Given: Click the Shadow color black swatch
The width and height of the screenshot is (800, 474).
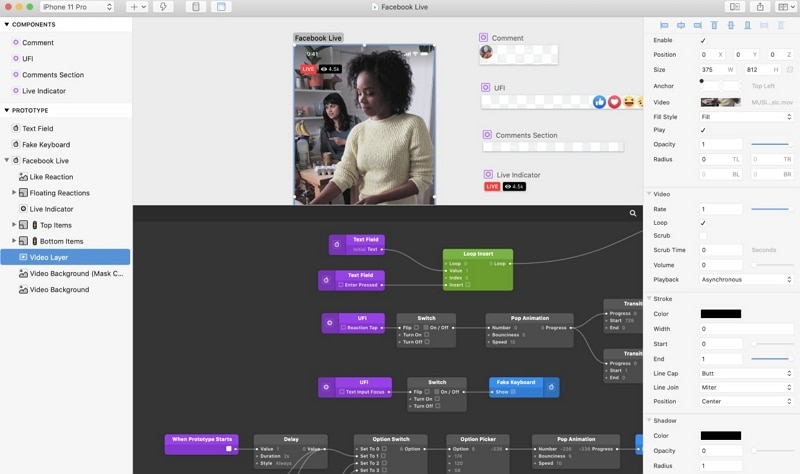Looking at the screenshot, I should pyautogui.click(x=720, y=436).
